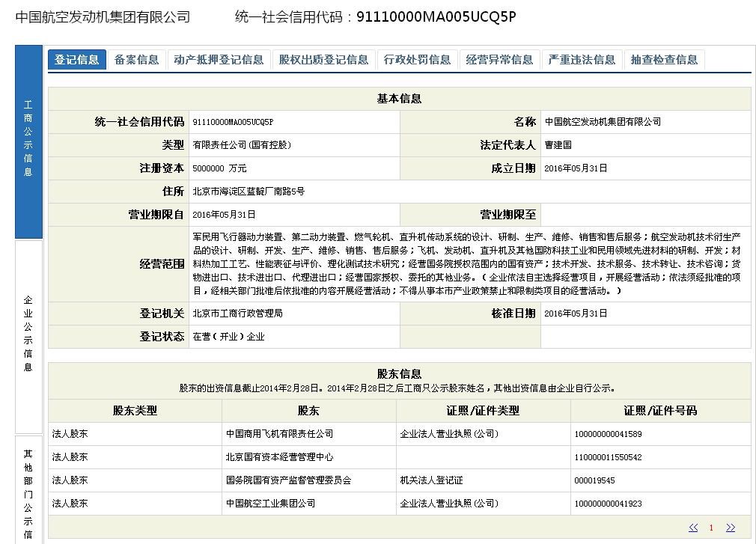Open the 动产抵押登记信息 tab
The width and height of the screenshot is (756, 544).
[x=219, y=60]
